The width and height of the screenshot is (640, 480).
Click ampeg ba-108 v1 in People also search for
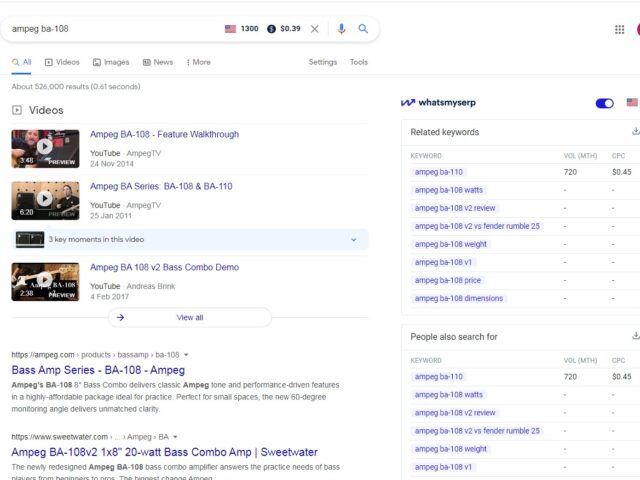(x=443, y=467)
